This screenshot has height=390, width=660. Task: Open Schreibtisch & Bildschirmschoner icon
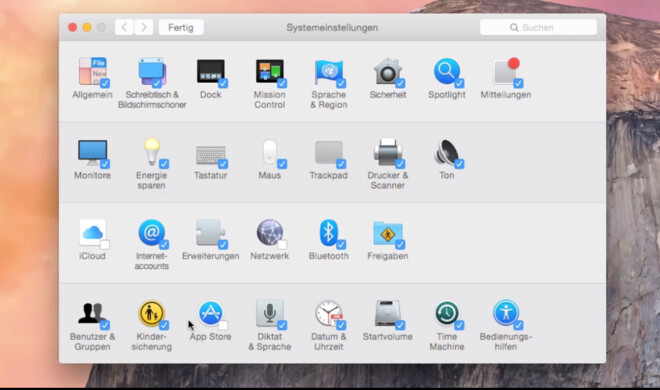[x=152, y=72]
